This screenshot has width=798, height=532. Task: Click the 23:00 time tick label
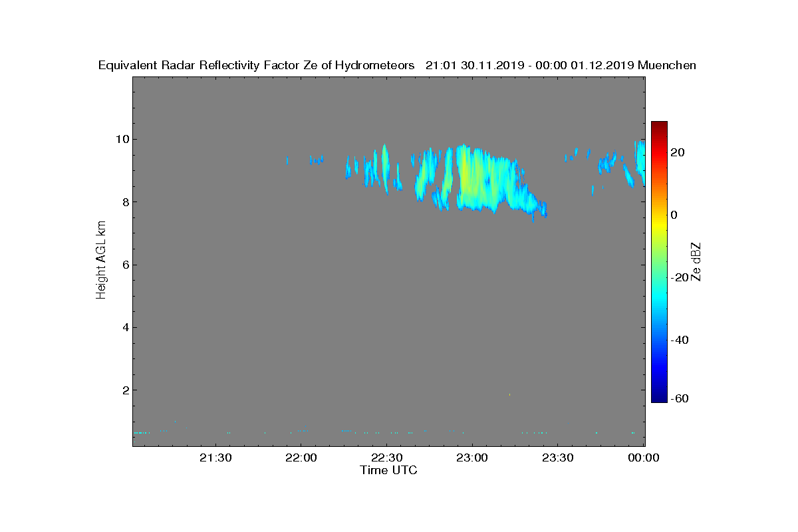[472, 458]
